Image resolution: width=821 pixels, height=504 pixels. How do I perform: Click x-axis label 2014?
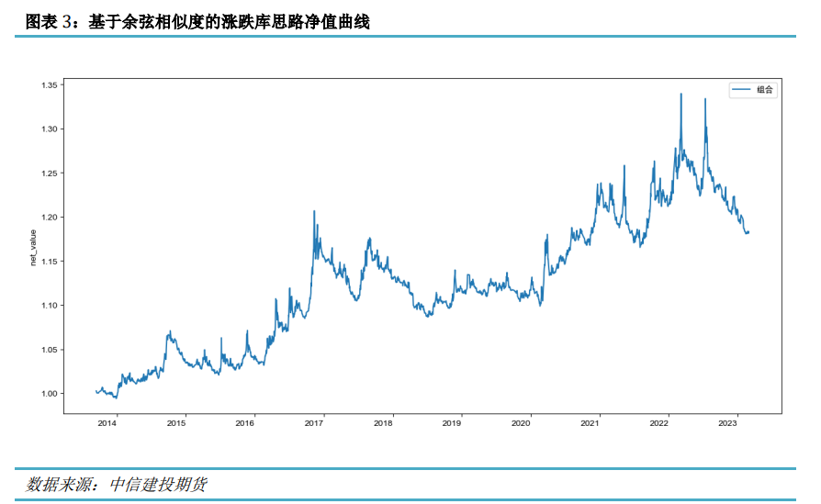(107, 423)
